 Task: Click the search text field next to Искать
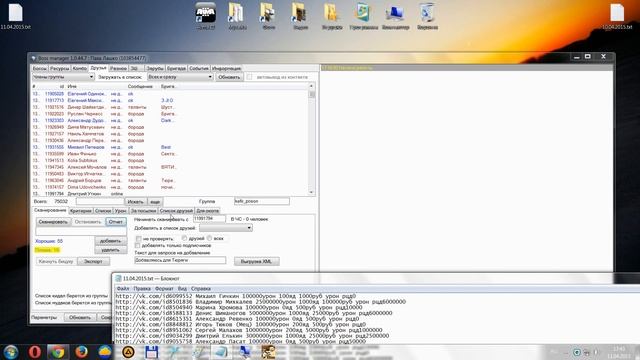point(100,201)
